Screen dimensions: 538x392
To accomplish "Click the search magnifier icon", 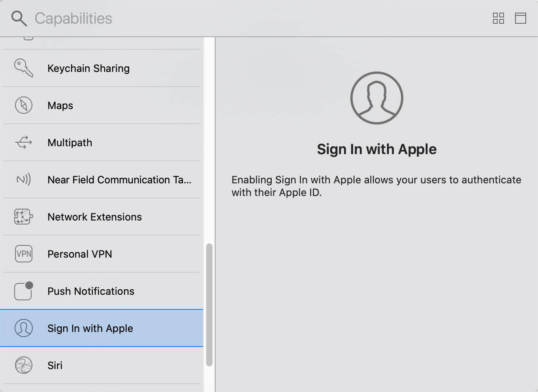I will [19, 19].
